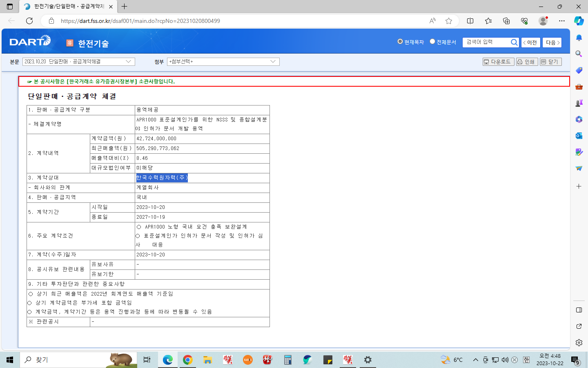Image resolution: width=588 pixels, height=368 pixels.
Task: Select the 한전기술 browser tab
Action: pyautogui.click(x=69, y=7)
